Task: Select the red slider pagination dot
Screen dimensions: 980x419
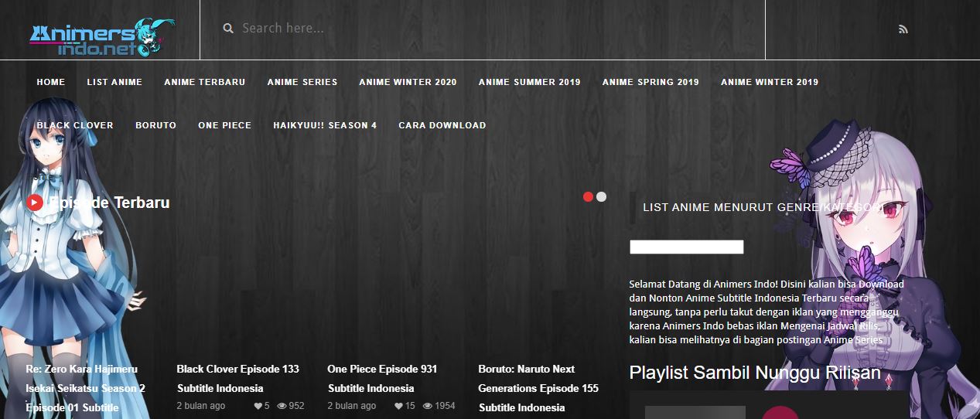Action: pyautogui.click(x=588, y=197)
